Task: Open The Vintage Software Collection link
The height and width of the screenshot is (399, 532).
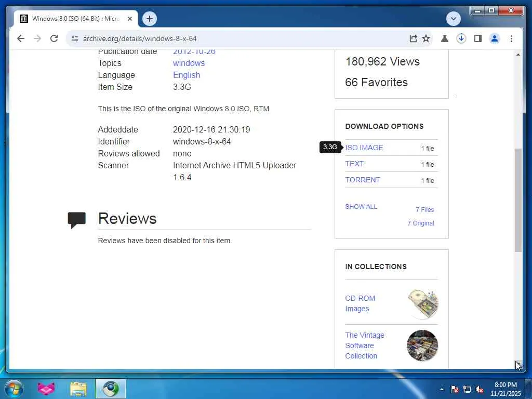Action: 365,345
